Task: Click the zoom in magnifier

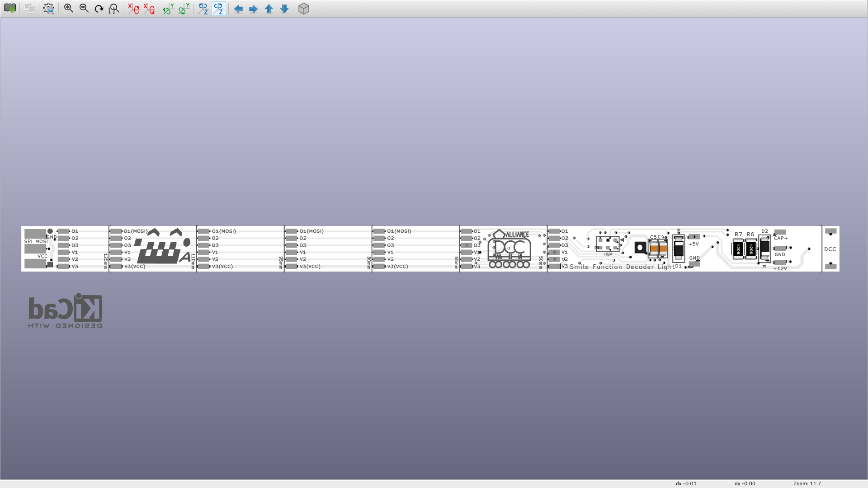Action: point(69,9)
